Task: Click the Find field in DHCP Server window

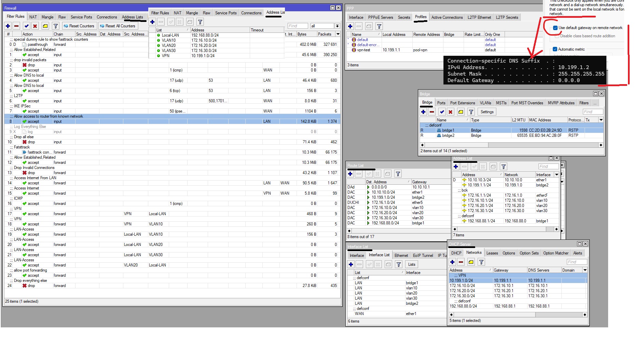Action: click(x=576, y=262)
